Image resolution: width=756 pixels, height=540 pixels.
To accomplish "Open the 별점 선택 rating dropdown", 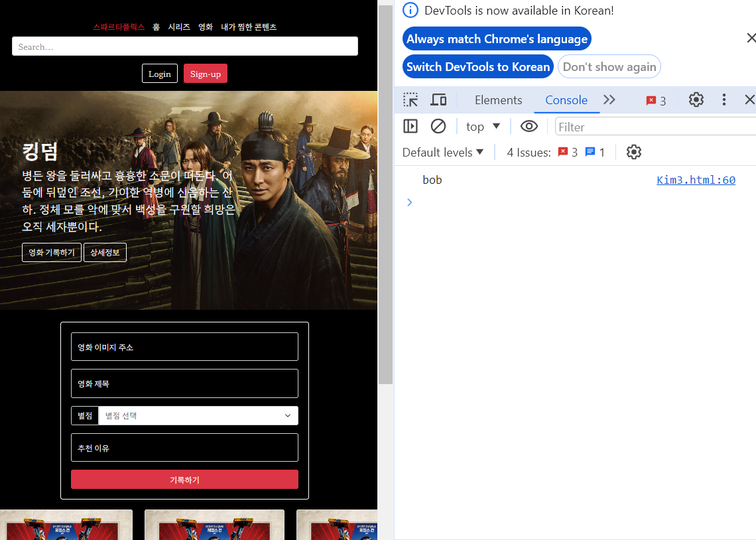I will pyautogui.click(x=198, y=415).
